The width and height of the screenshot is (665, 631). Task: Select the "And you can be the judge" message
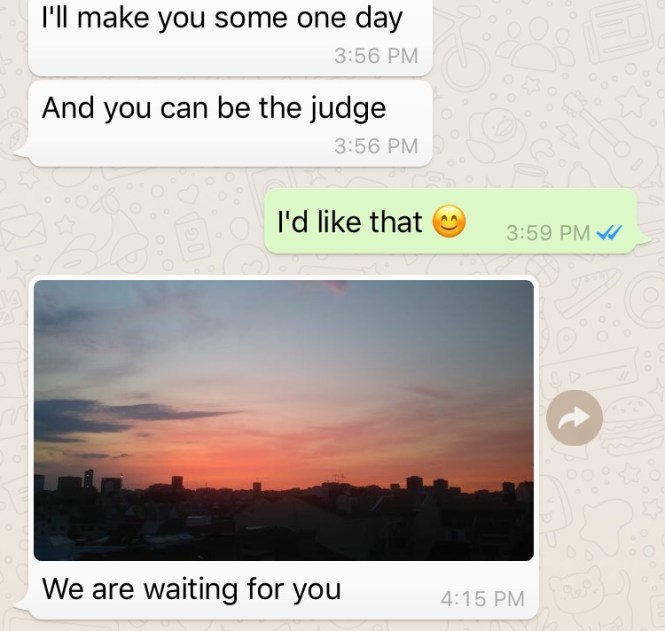(230, 123)
